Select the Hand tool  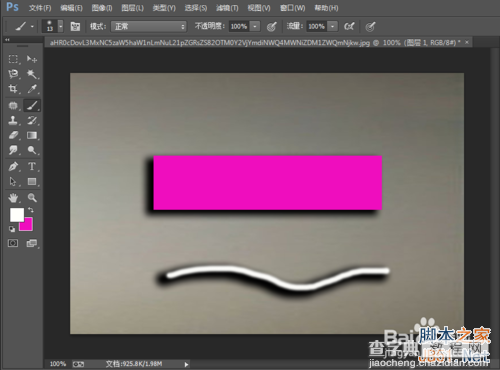(13, 198)
